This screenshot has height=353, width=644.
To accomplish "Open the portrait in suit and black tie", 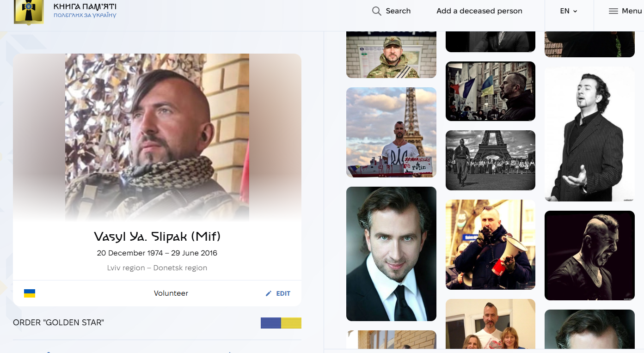I will tap(391, 254).
